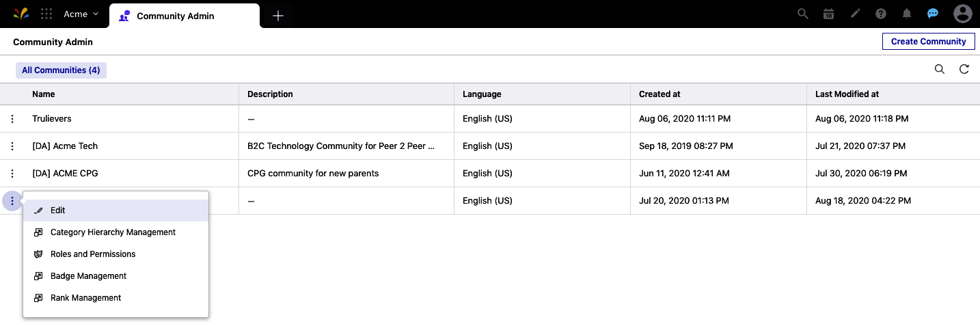Click the Created at column header

point(659,94)
